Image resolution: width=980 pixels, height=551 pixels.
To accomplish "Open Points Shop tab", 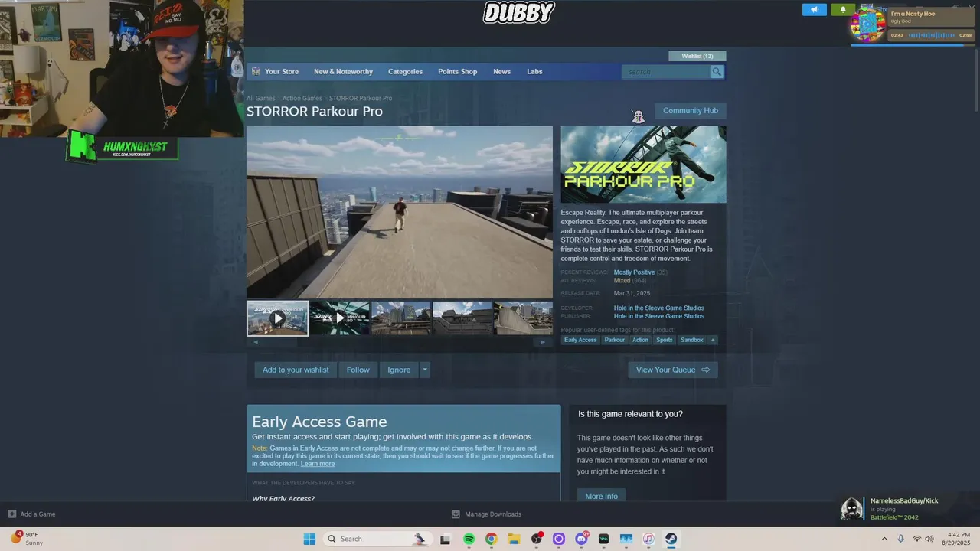I will point(457,71).
